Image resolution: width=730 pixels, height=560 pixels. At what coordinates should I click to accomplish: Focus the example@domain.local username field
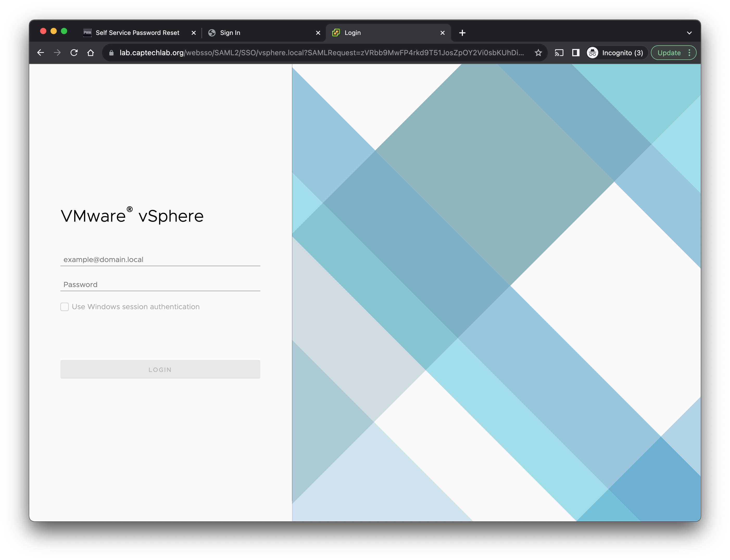[x=160, y=259]
